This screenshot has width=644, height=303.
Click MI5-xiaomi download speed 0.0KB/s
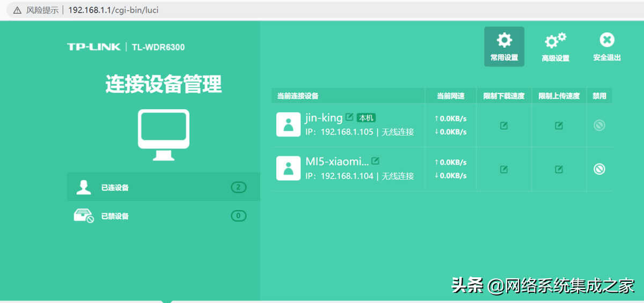click(450, 175)
